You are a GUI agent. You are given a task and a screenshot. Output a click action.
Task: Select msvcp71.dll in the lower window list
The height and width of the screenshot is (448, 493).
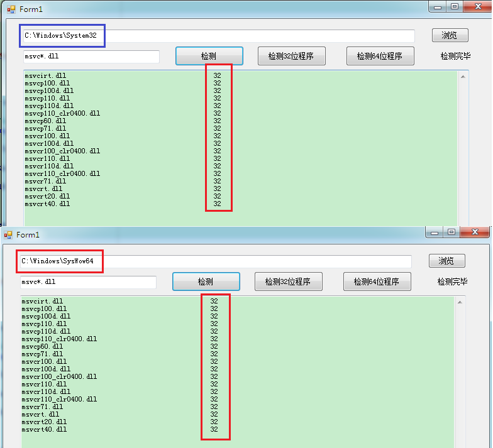(x=43, y=354)
